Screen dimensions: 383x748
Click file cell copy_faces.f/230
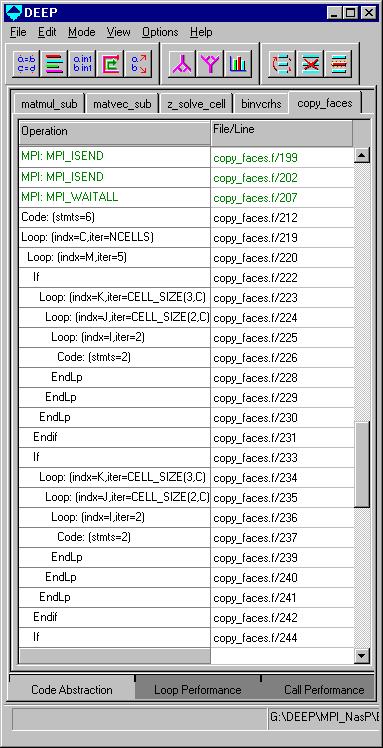(283, 418)
